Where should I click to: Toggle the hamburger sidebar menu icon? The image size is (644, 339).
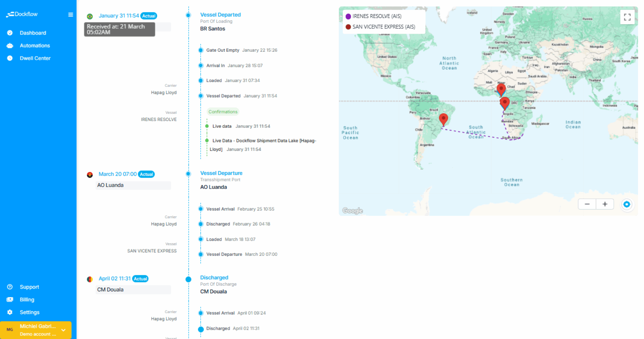(70, 14)
